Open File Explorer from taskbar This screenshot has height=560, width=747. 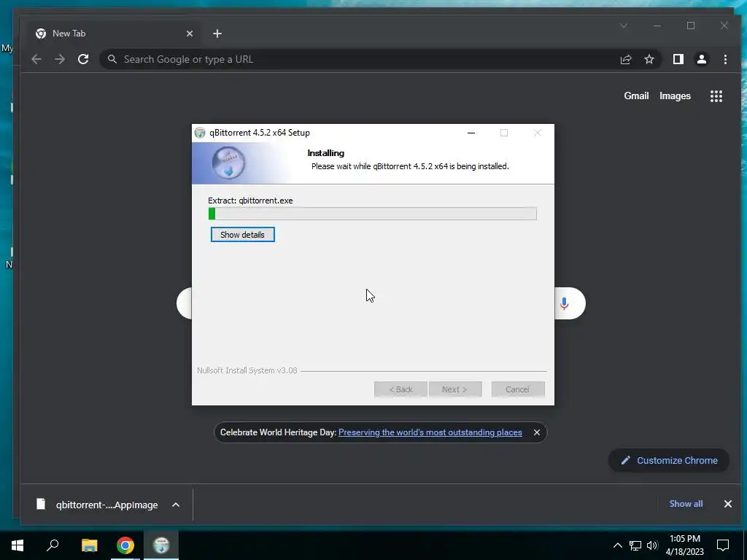[89, 545]
